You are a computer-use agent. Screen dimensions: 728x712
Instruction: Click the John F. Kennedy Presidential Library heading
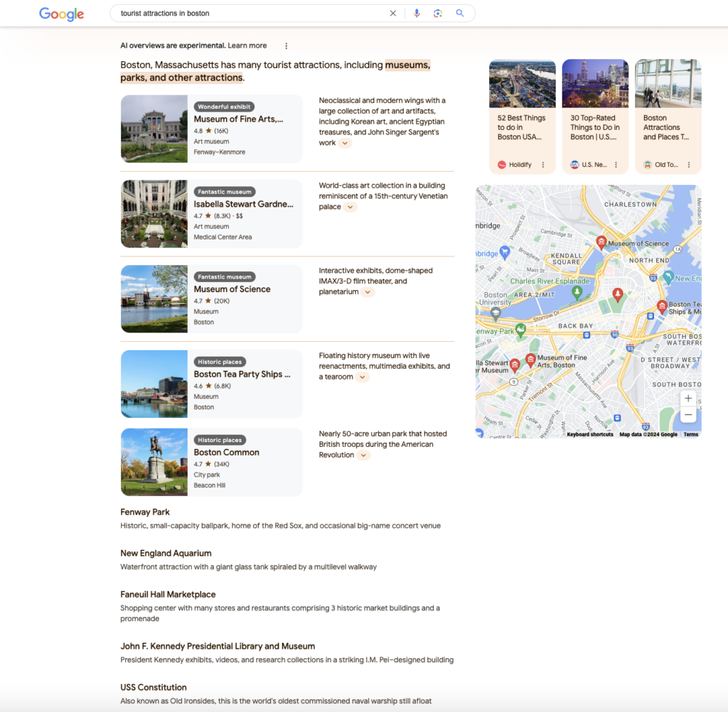[218, 646]
